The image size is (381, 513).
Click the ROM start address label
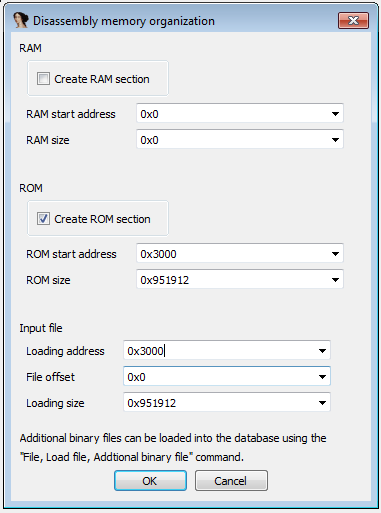coord(71,254)
